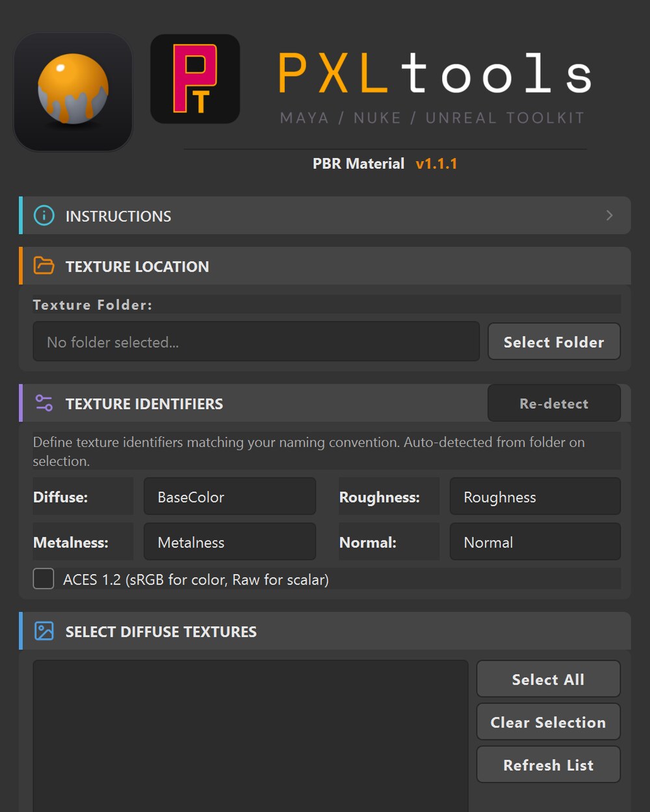Click the orange paint sphere app icon

pos(73,92)
